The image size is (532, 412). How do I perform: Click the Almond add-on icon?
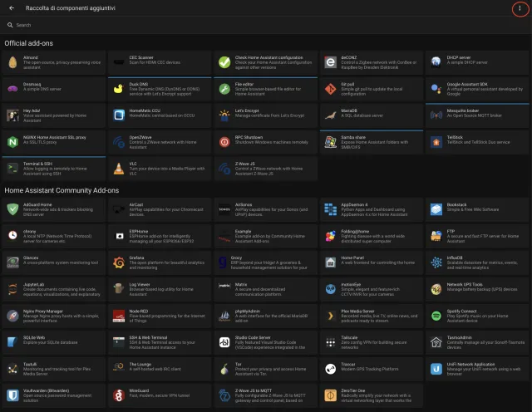12,61
